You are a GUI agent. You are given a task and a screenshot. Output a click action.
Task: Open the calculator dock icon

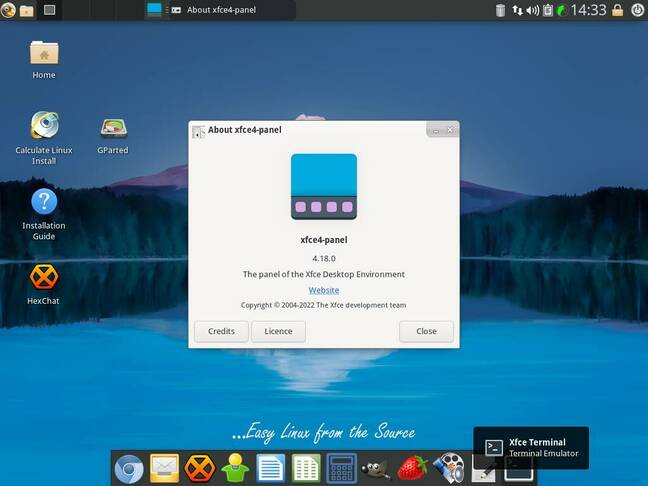tap(341, 469)
